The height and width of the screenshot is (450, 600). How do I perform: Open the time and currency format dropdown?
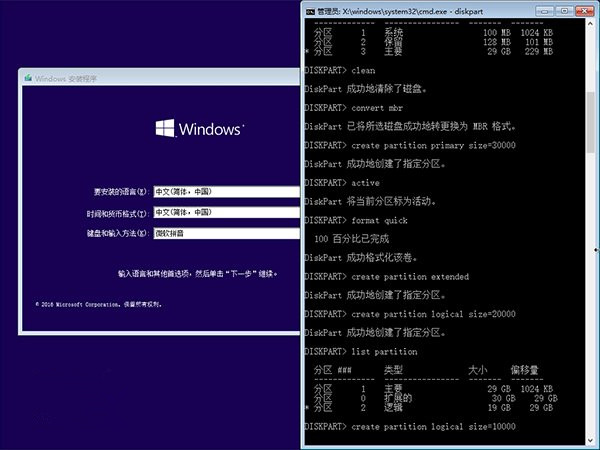[227, 212]
